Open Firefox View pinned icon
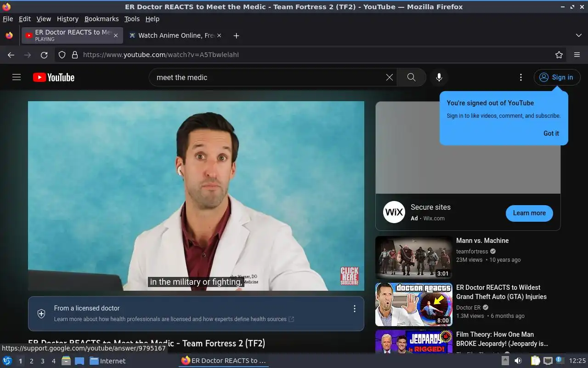588x368 pixels. click(9, 35)
